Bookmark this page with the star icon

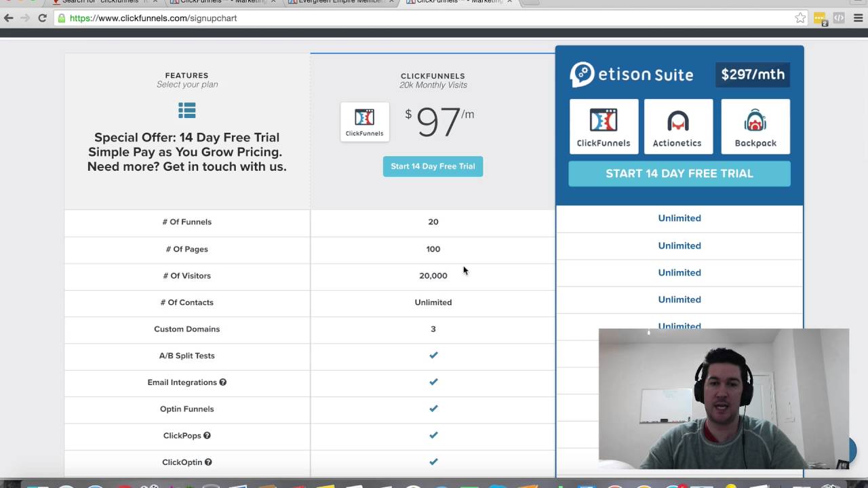point(800,18)
